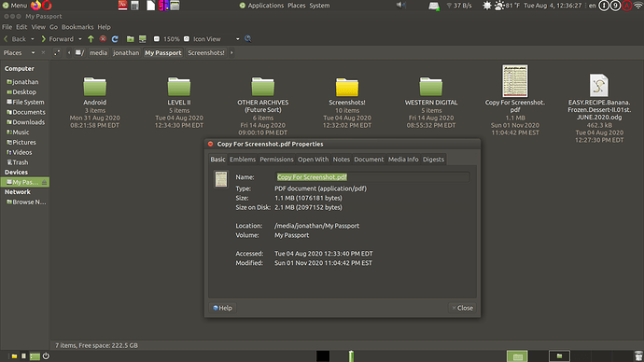Open the Bookmarks menu
644x362 pixels.
pyautogui.click(x=77, y=27)
